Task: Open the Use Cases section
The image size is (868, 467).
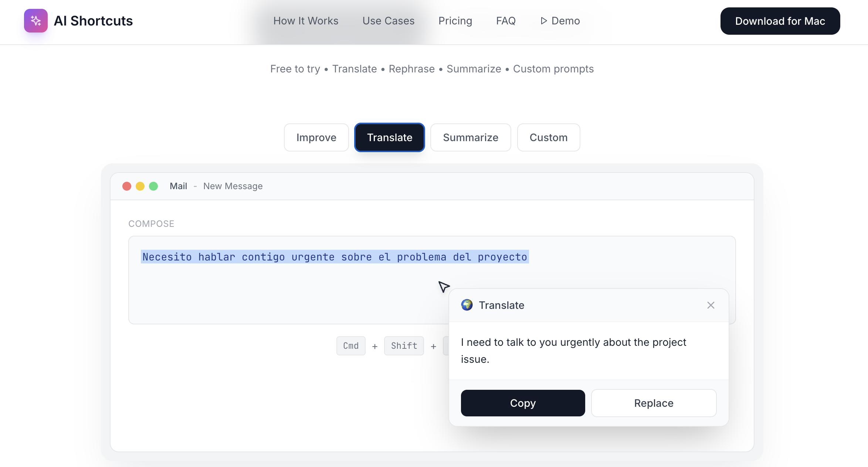Action: pyautogui.click(x=388, y=21)
